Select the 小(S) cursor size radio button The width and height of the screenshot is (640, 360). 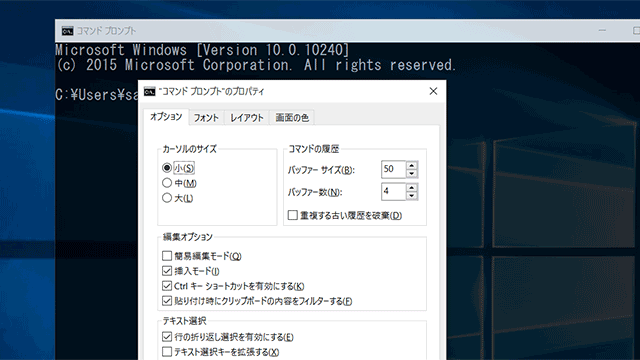(167, 168)
